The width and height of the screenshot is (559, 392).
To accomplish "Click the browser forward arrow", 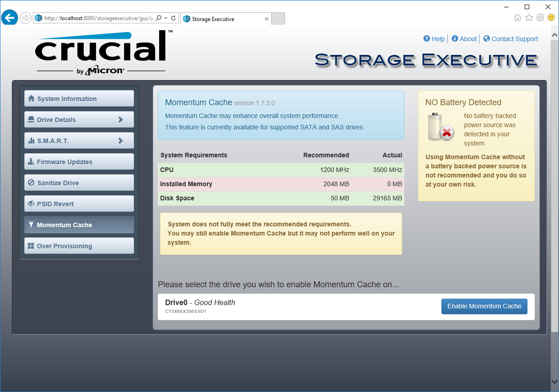I will click(26, 18).
